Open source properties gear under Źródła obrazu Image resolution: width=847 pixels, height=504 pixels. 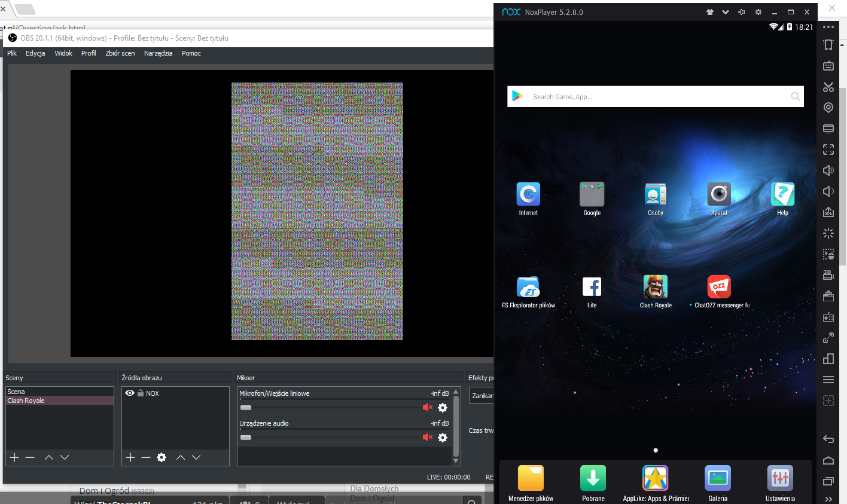[162, 457]
